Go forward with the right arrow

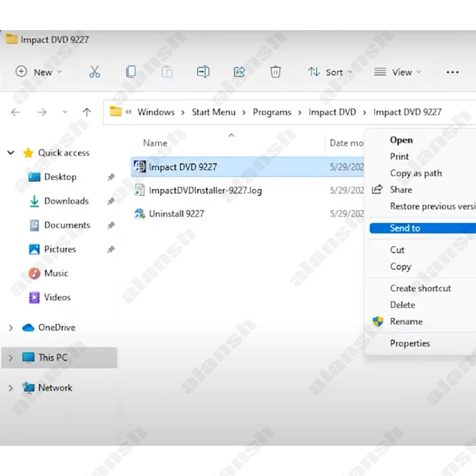click(42, 112)
